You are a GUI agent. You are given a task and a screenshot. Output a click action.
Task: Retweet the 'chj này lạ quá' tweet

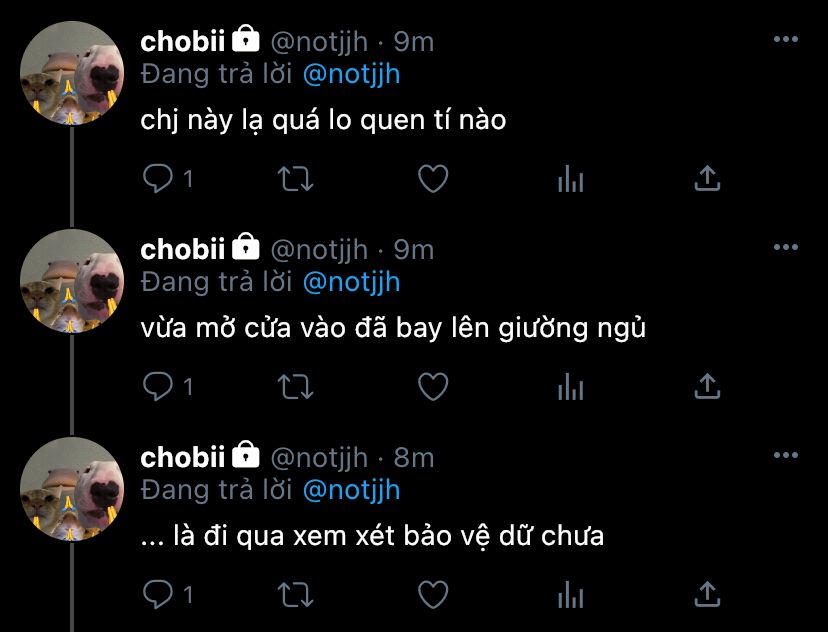pyautogui.click(x=296, y=178)
